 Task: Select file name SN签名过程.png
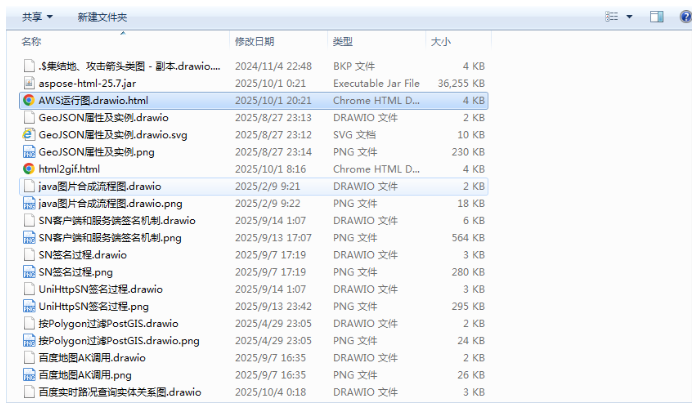(75, 272)
